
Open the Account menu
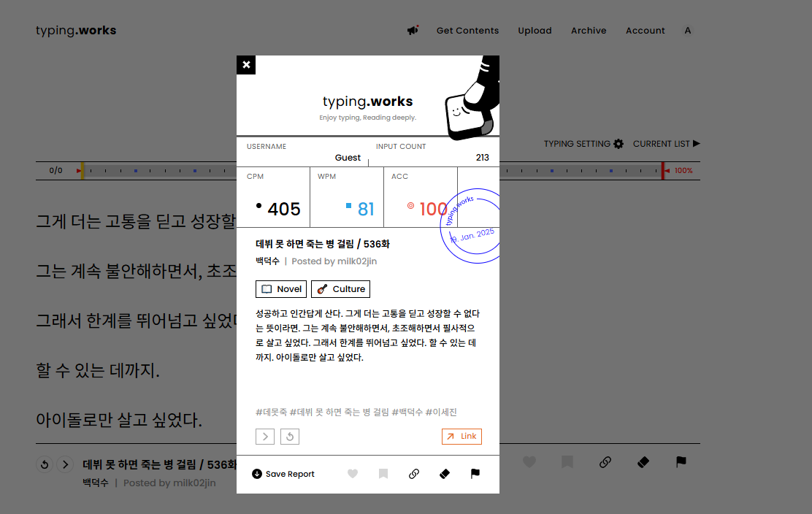click(646, 31)
